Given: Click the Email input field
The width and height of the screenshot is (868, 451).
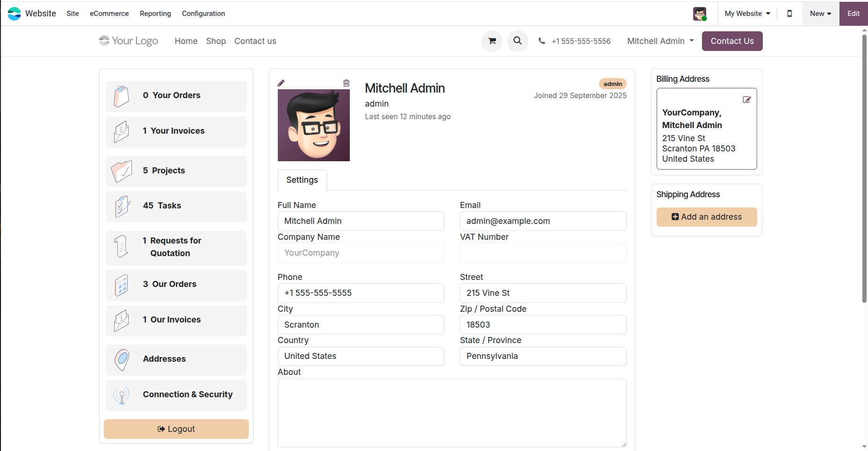Looking at the screenshot, I should (x=543, y=221).
